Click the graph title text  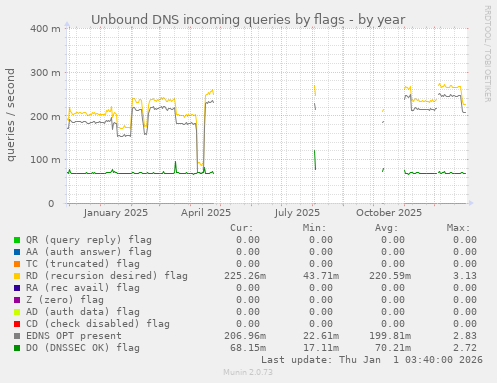point(248,20)
